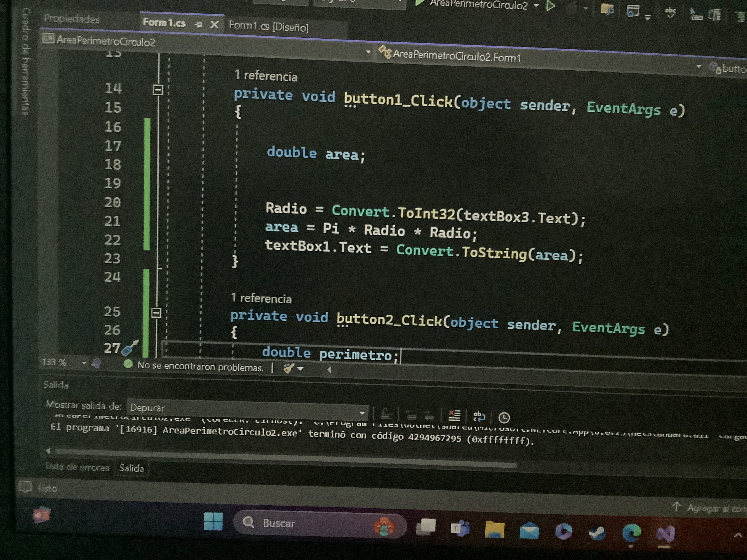Open Steam from the taskbar
Screen dimensions: 747x560
pos(597,533)
